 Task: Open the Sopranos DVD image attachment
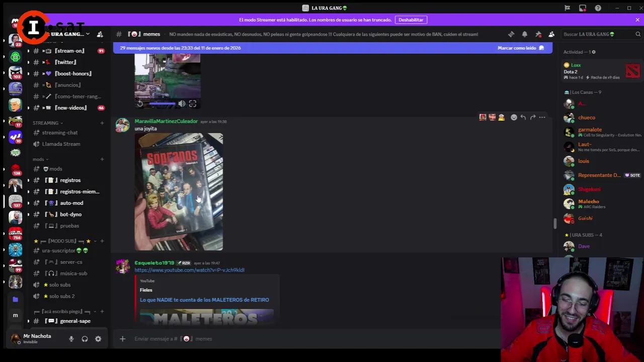coord(179,192)
